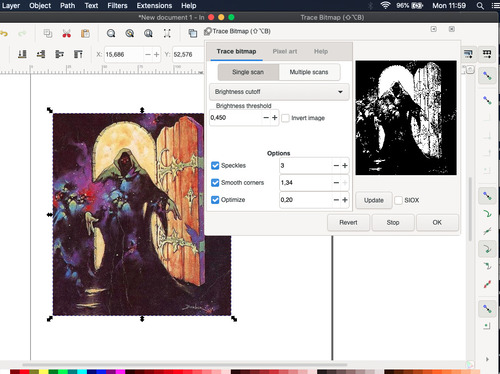Image resolution: width=500 pixels, height=374 pixels.
Task: Toggle snap to page border icon
Action: point(487,326)
